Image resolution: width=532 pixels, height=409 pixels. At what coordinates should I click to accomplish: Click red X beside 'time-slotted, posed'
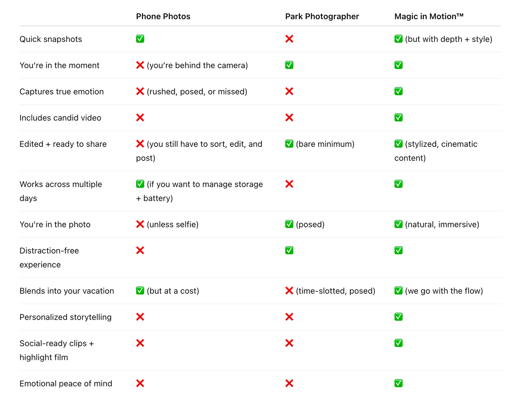coord(289,291)
